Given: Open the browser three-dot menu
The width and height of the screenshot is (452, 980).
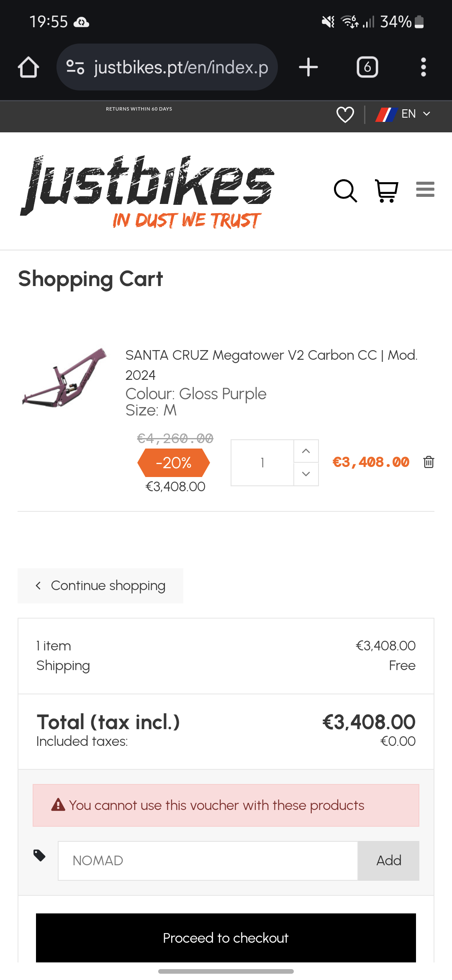Looking at the screenshot, I should (x=423, y=67).
